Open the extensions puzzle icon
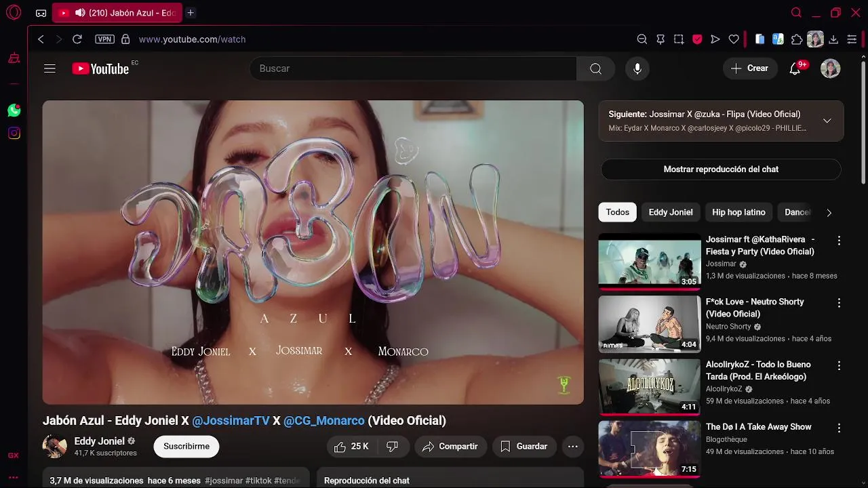 pyautogui.click(x=797, y=39)
